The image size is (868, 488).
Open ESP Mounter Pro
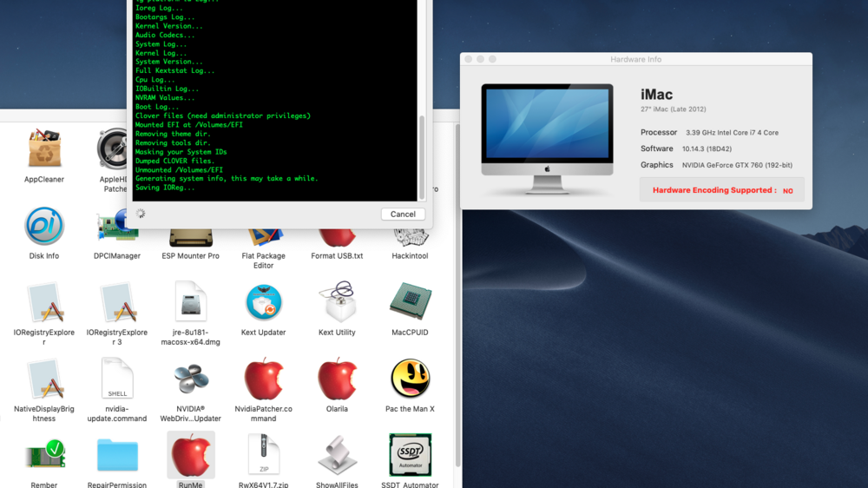(190, 238)
